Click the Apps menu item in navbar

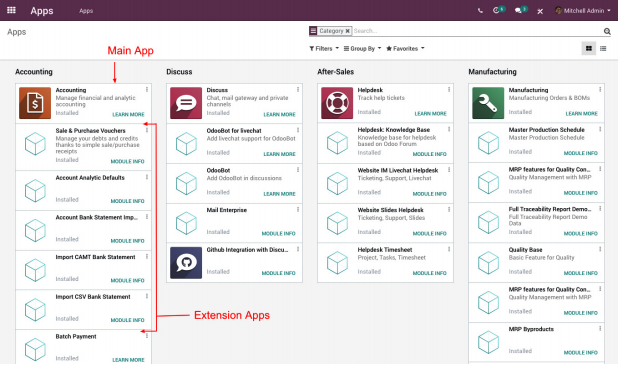(86, 11)
